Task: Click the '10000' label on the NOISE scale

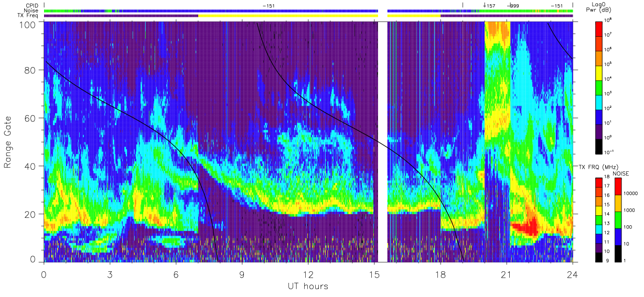Action: [x=631, y=194]
